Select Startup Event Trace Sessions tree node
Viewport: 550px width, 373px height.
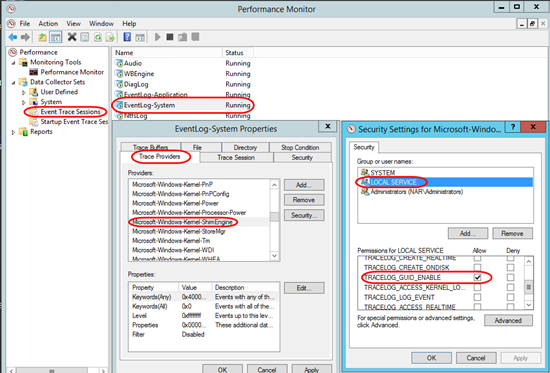pos(74,122)
